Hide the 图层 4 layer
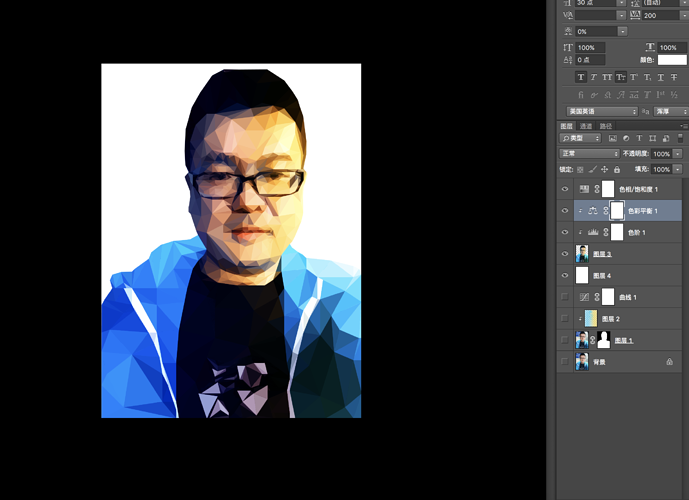 565,275
